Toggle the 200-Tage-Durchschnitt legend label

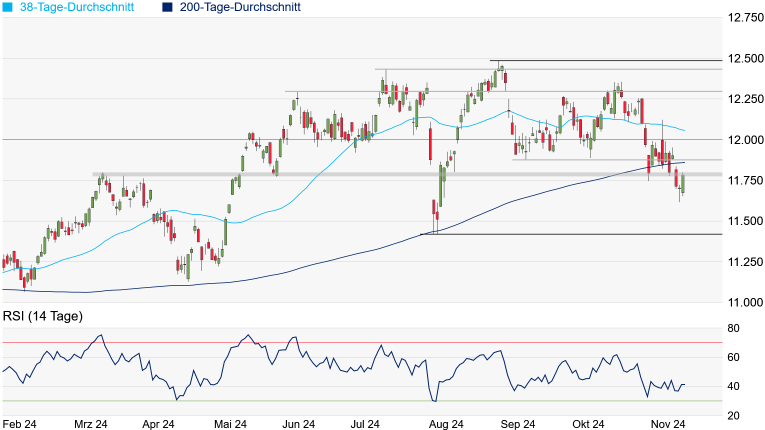click(237, 8)
